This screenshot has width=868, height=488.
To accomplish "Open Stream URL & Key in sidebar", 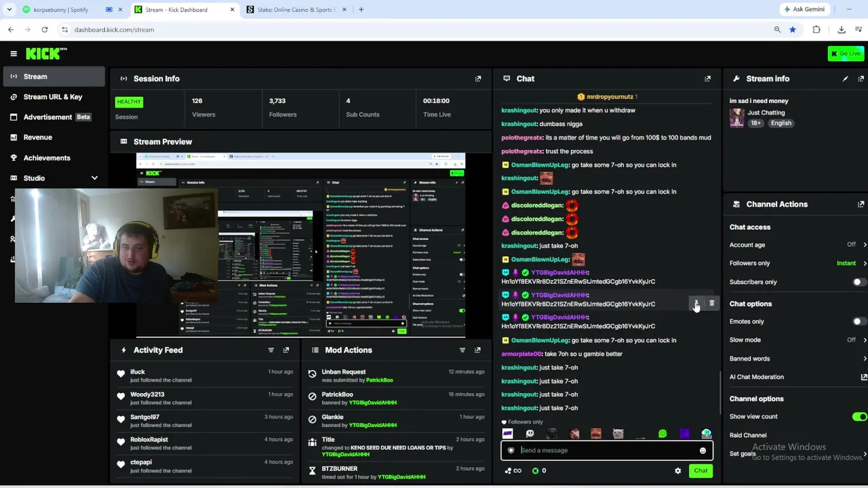I will pos(53,97).
